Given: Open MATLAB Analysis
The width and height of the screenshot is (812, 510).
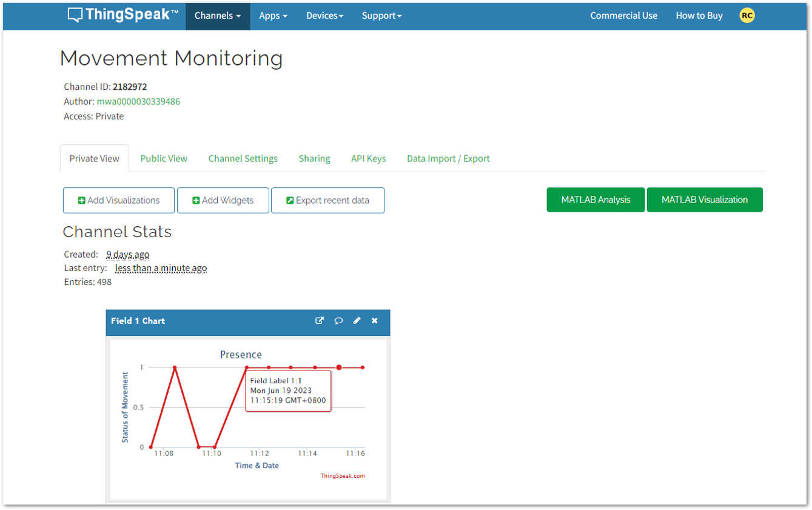Looking at the screenshot, I should [x=596, y=200].
